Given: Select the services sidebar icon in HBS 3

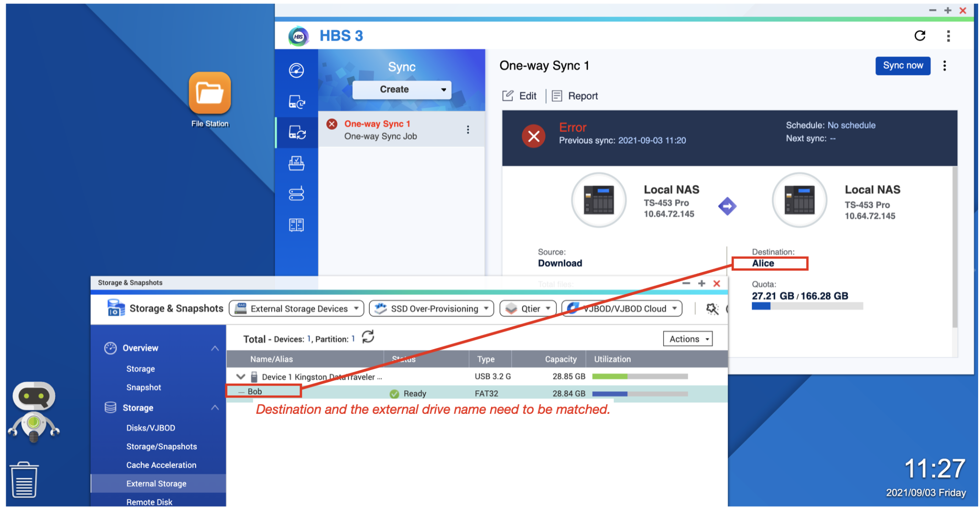Looking at the screenshot, I should coord(297,224).
